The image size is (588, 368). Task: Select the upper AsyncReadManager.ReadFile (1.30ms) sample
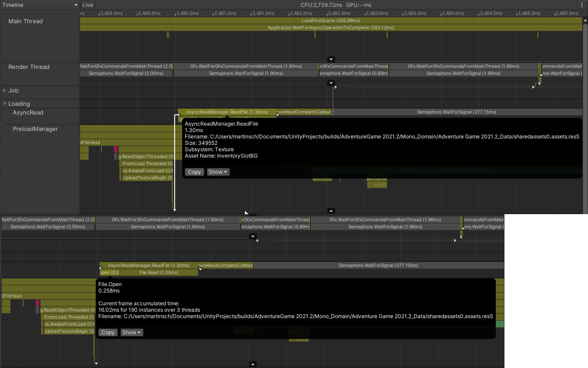tap(227, 112)
